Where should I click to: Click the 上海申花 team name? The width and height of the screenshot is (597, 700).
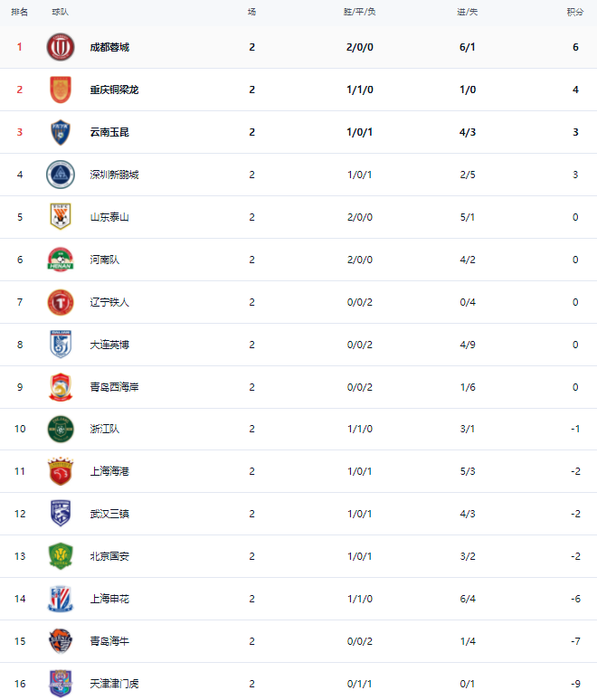coord(109,599)
